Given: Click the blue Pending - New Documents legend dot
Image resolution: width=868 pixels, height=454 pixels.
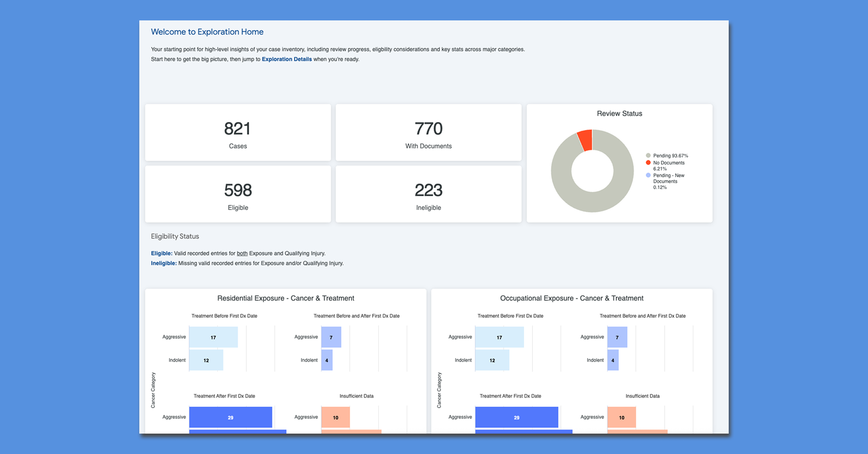Looking at the screenshot, I should click(x=648, y=175).
